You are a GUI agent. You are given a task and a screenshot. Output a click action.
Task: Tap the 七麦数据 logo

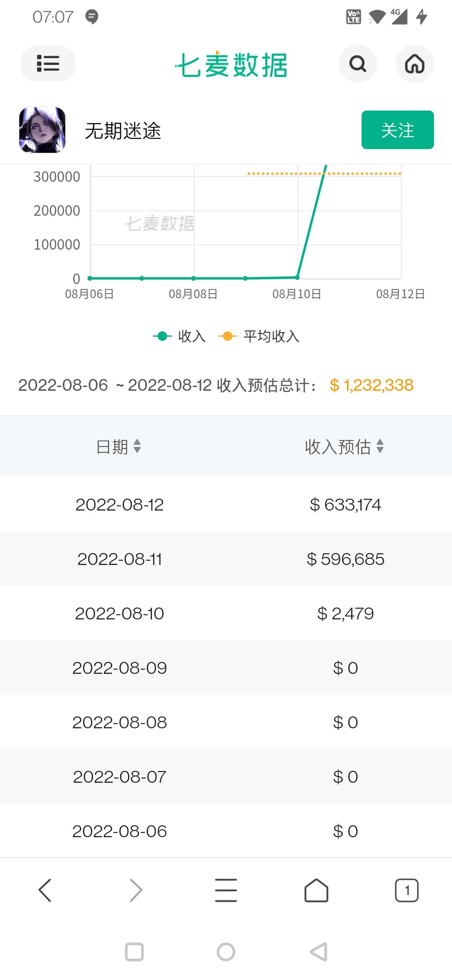point(231,65)
